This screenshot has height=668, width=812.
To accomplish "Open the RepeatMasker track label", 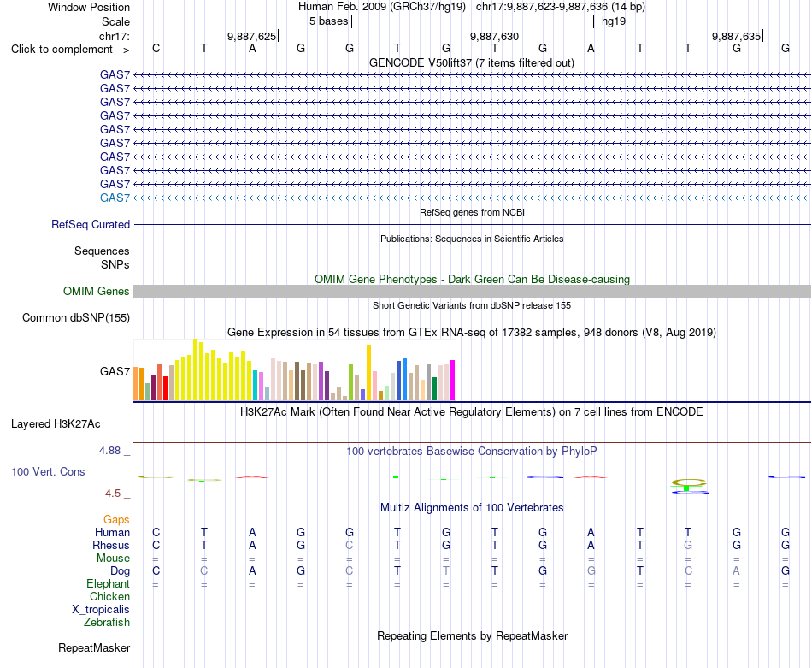I will point(94,647).
